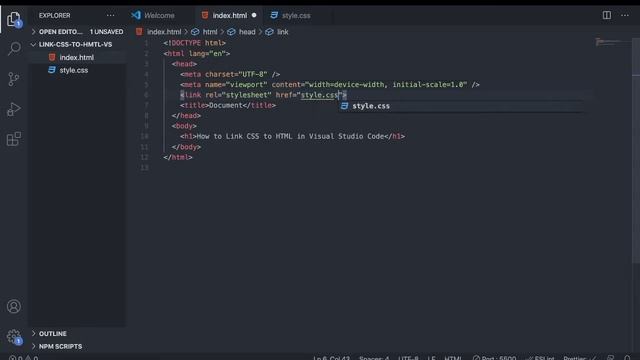Click the minimap preview of the code

pos(608,42)
